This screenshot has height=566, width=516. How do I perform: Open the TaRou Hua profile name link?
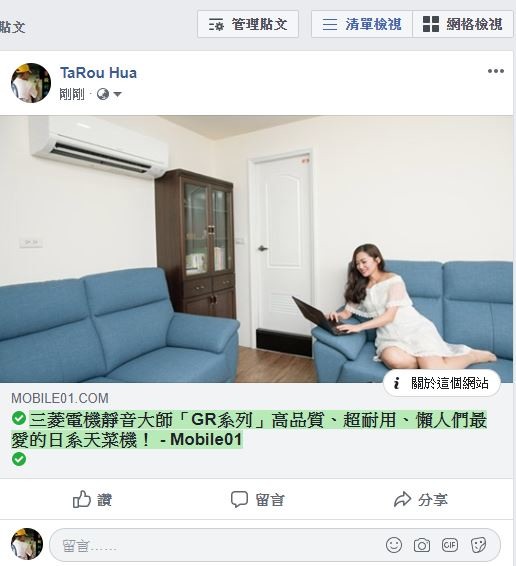point(98,73)
